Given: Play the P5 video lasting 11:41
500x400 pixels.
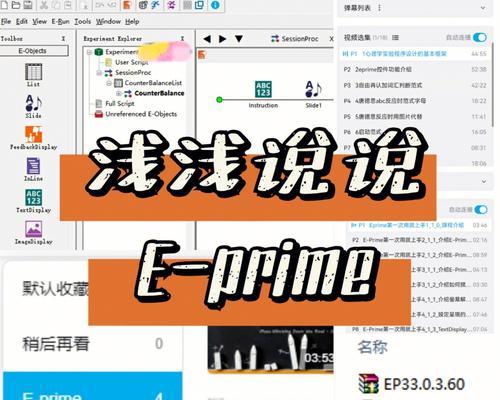Looking at the screenshot, I should tap(414, 116).
